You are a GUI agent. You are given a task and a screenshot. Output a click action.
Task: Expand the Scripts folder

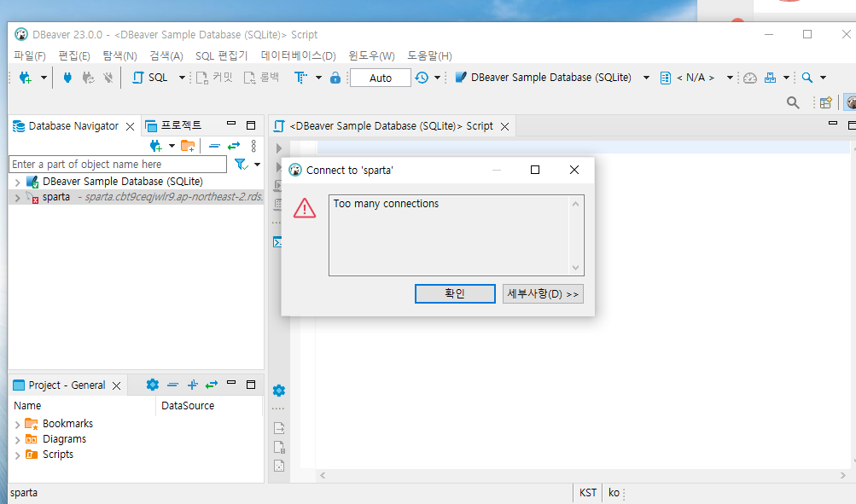[x=17, y=455]
